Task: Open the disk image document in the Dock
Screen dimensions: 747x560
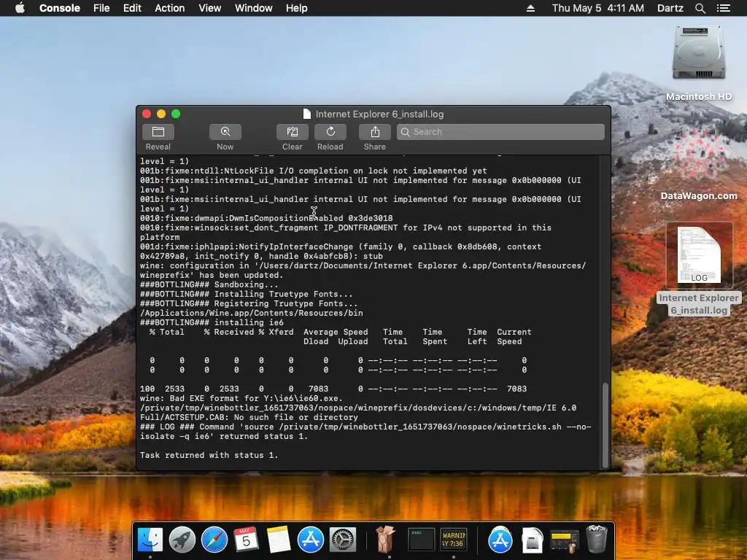Action: [532, 540]
